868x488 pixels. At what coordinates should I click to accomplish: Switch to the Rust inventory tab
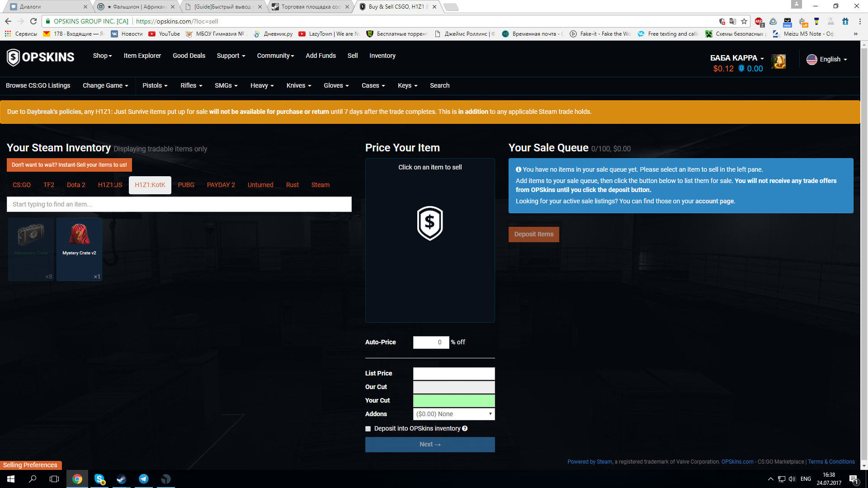click(292, 185)
